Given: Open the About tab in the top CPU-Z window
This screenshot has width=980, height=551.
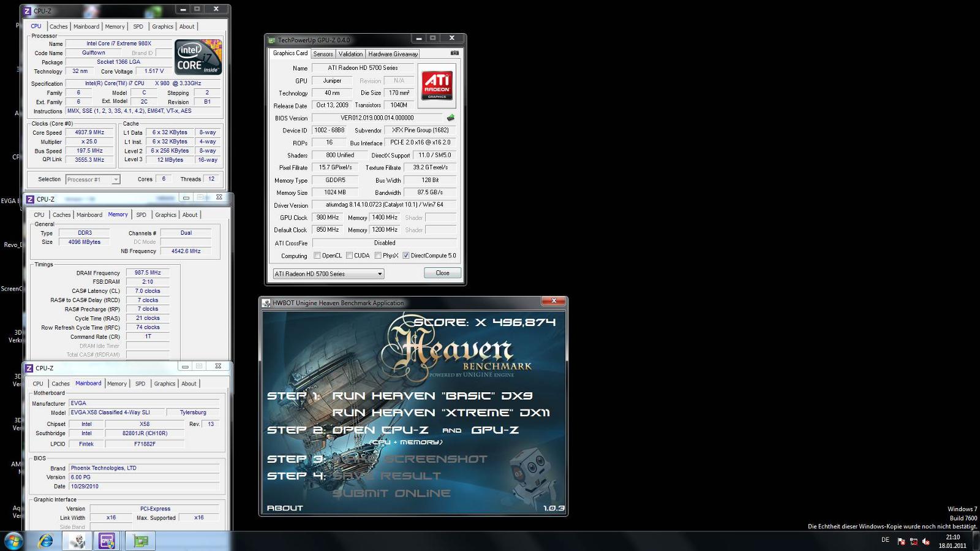Looking at the screenshot, I should click(187, 26).
